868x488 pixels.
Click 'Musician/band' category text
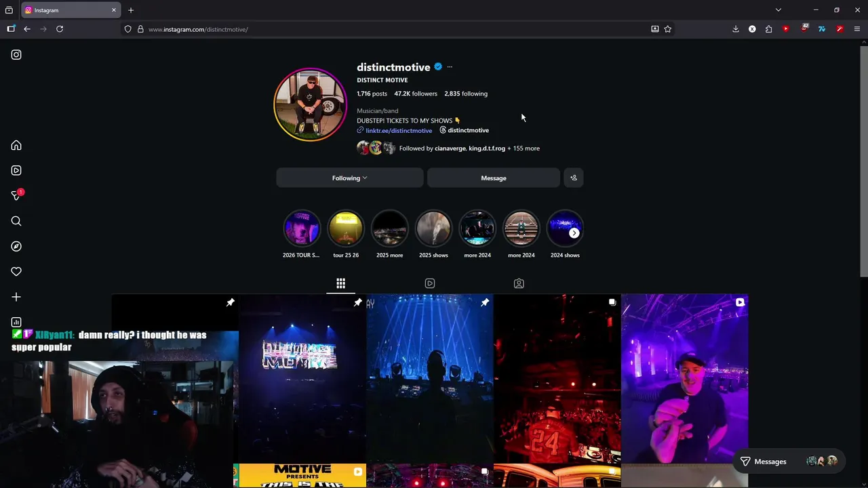pyautogui.click(x=378, y=110)
